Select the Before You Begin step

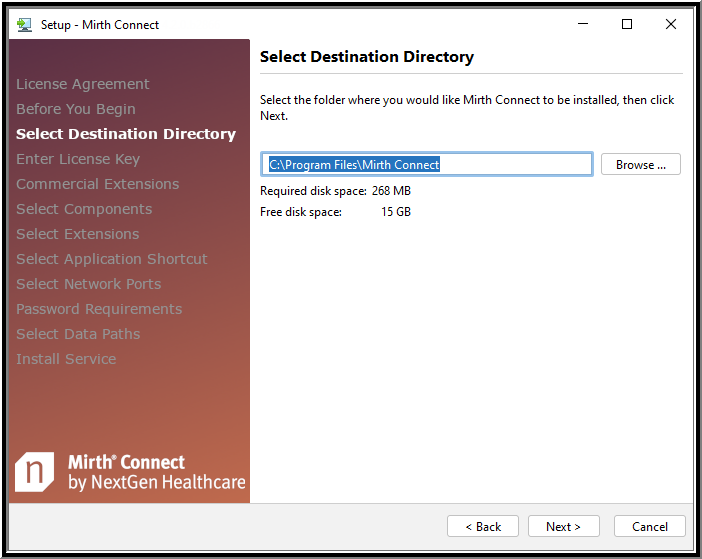[x=76, y=109]
